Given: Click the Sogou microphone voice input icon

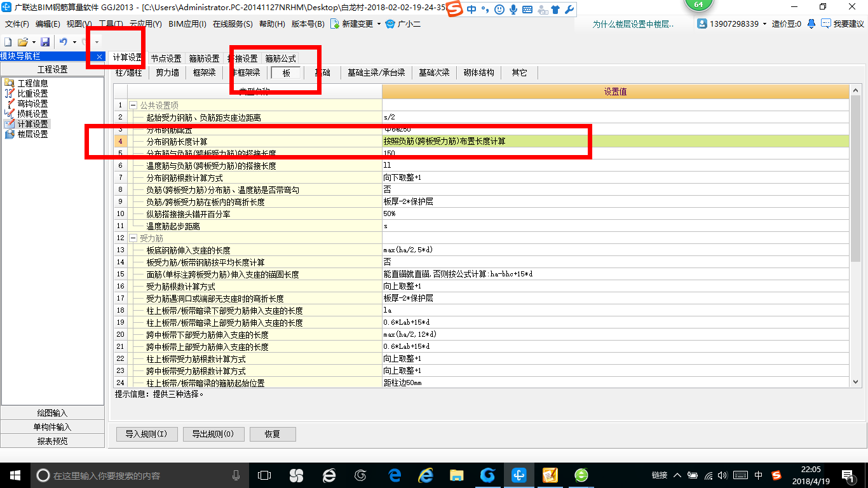Looking at the screenshot, I should (513, 10).
